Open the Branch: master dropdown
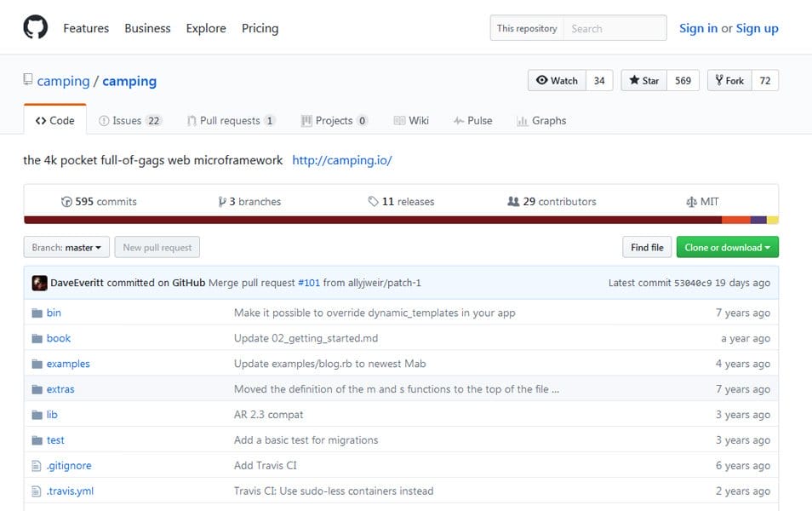 point(66,247)
